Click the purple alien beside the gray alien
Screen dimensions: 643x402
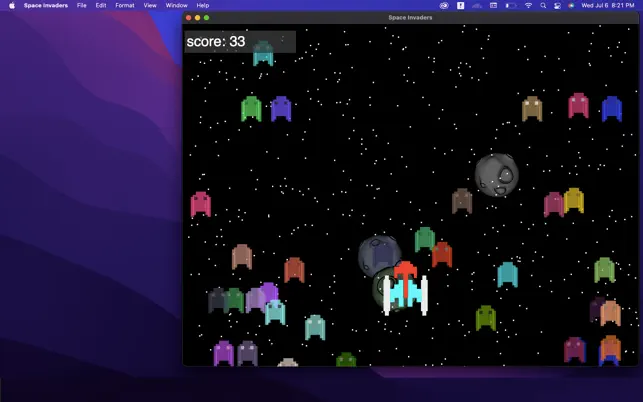coord(223,353)
